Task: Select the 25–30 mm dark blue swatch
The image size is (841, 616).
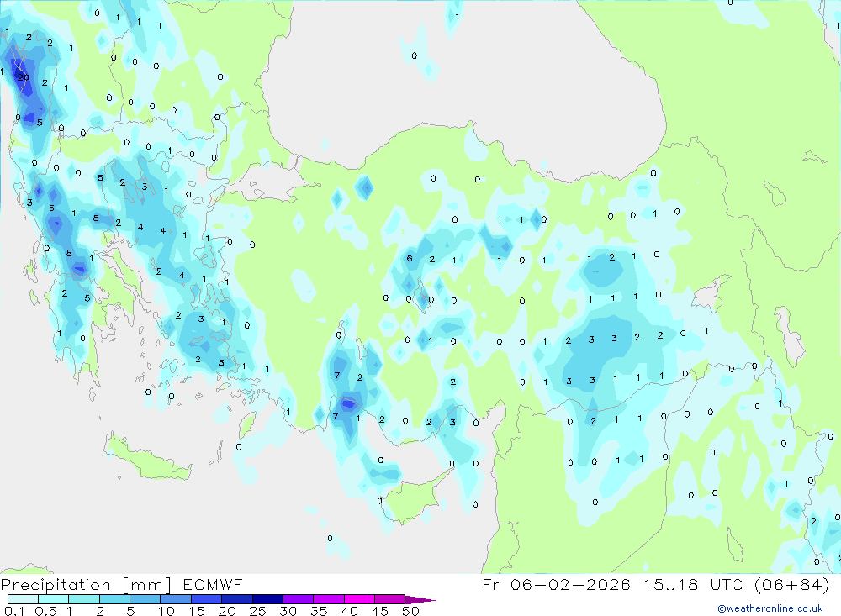Action: [267, 599]
